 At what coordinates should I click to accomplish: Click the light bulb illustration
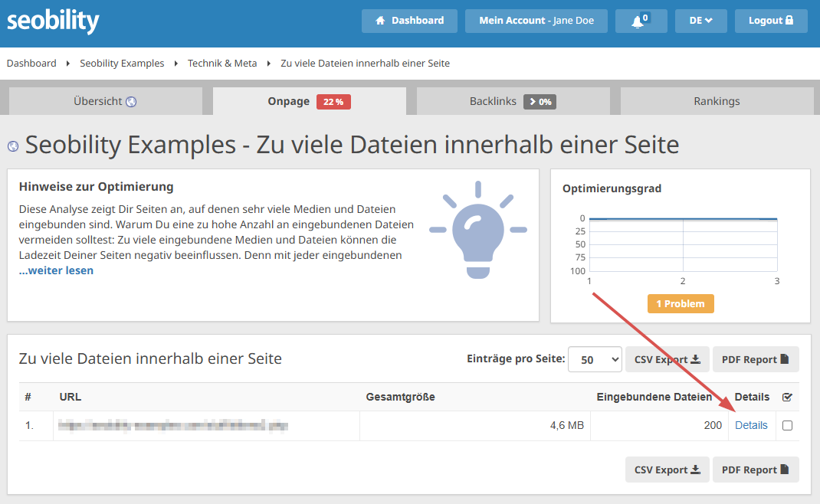pos(478,230)
